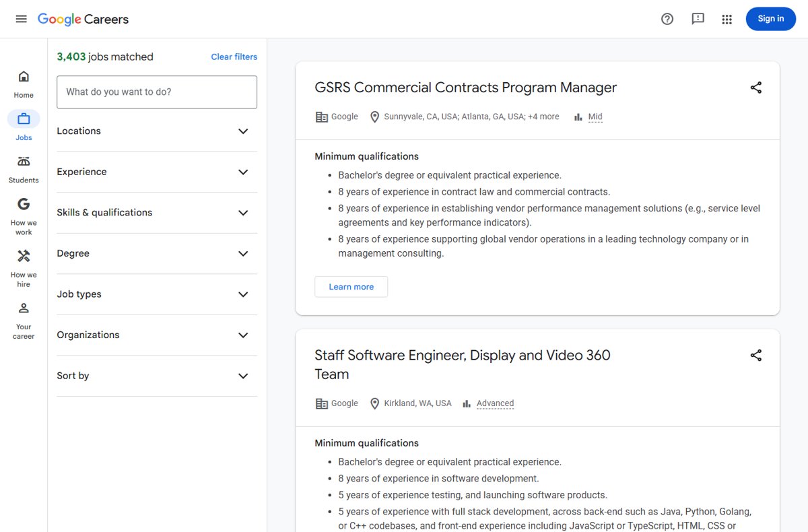
Task: Click the building icon on Staff Software Engineer job
Action: pyautogui.click(x=322, y=403)
